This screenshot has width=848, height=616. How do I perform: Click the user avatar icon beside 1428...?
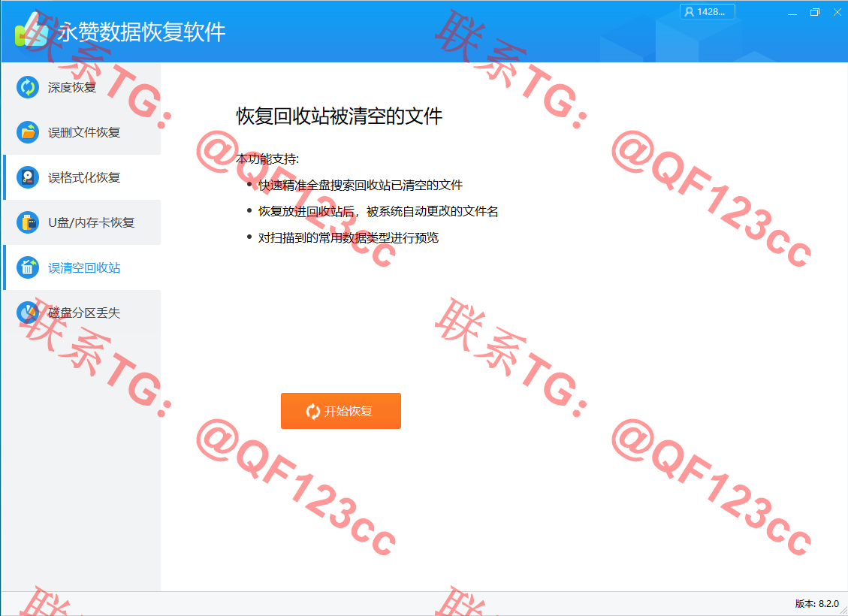(x=689, y=12)
